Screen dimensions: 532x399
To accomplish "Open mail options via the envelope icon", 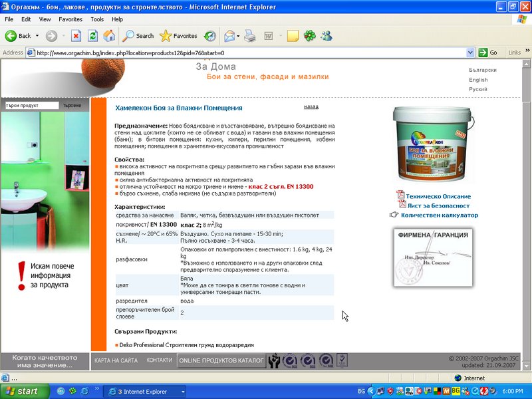I will tap(229, 36).
